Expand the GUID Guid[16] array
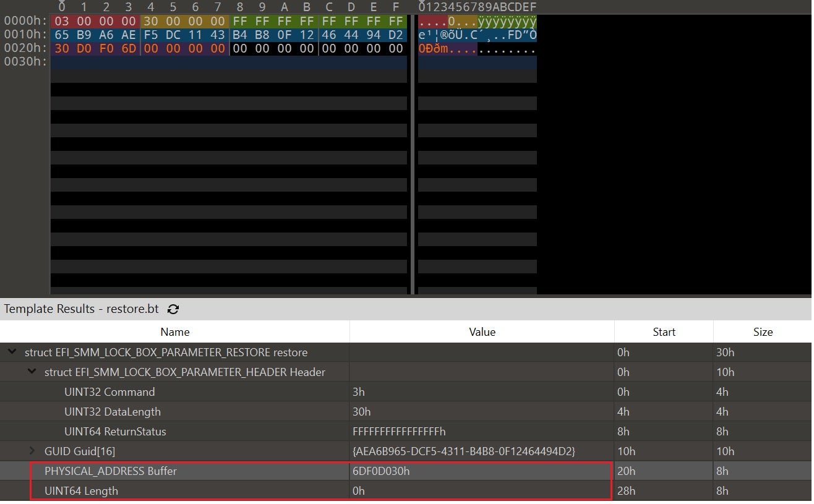The height and width of the screenshot is (504, 814). pyautogui.click(x=32, y=451)
